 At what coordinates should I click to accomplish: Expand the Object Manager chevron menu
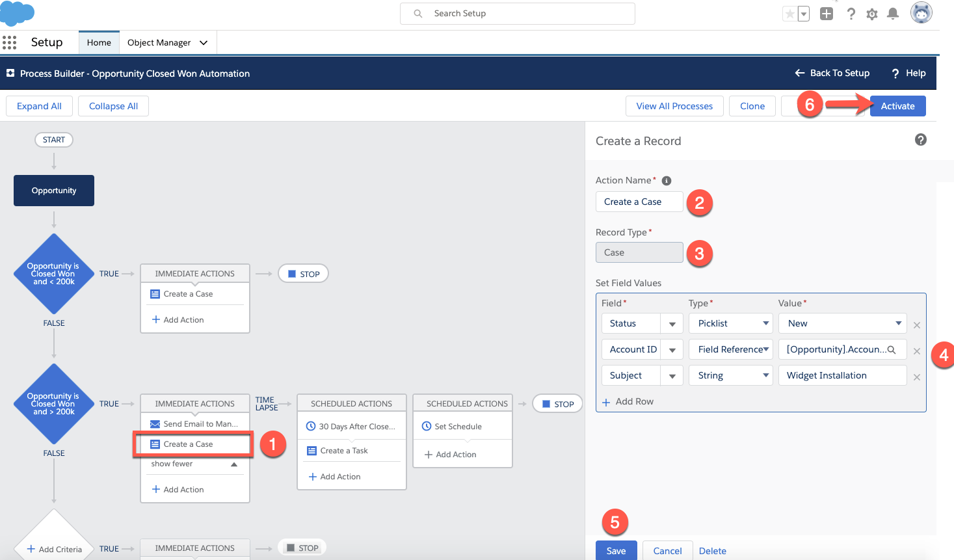click(x=204, y=42)
